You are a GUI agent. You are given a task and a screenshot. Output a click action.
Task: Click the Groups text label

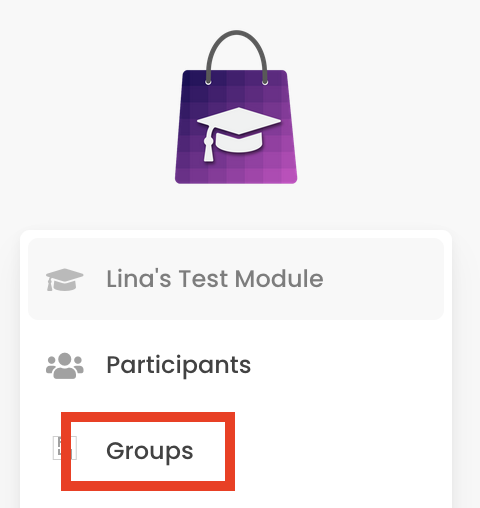(x=150, y=452)
